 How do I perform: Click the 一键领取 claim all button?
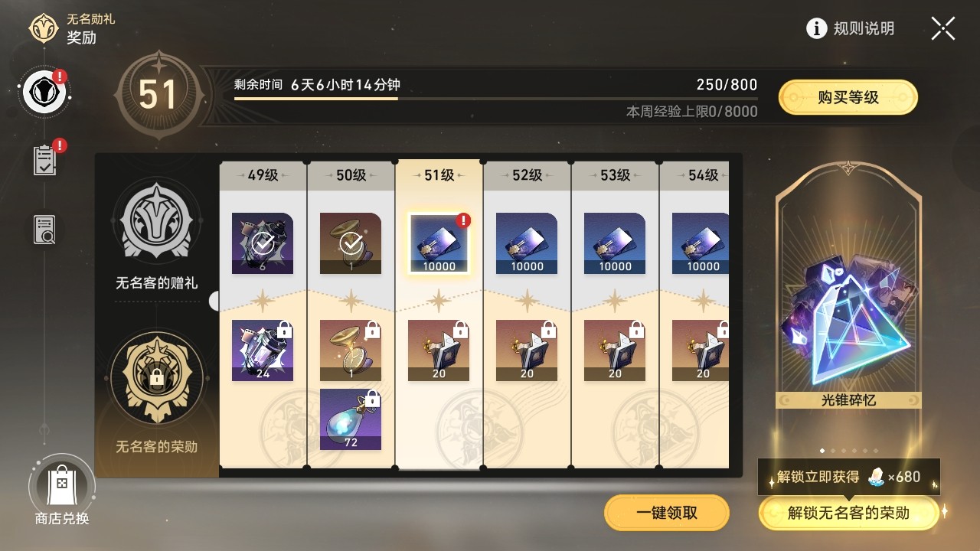pyautogui.click(x=667, y=513)
